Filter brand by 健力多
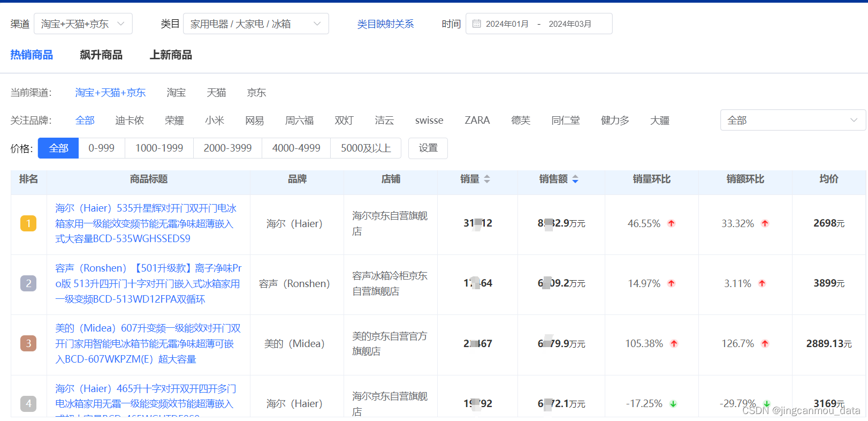The width and height of the screenshot is (868, 421). click(615, 121)
